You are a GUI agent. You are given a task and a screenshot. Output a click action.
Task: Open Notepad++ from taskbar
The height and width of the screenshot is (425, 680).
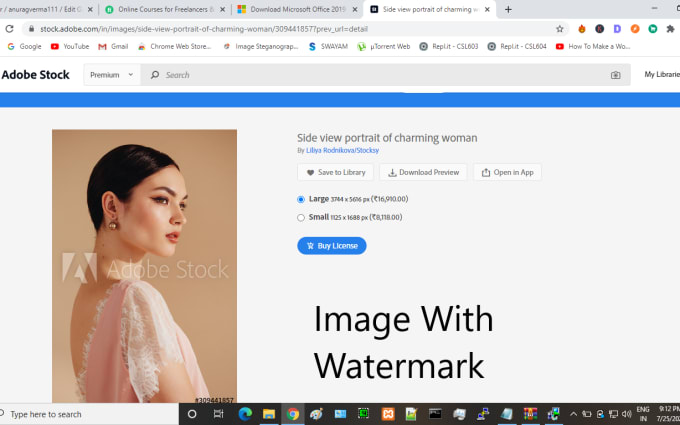[411, 414]
